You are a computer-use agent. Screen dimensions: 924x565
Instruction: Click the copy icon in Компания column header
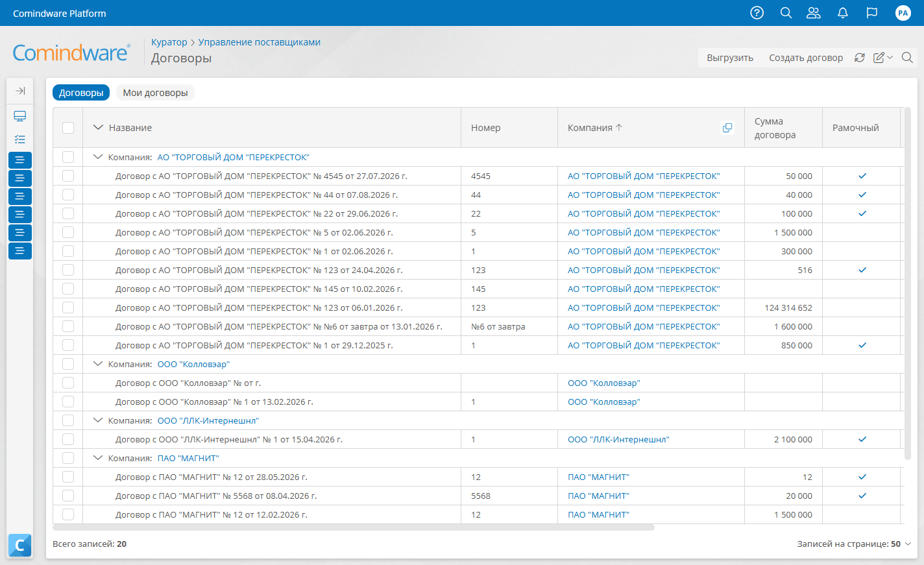click(727, 128)
